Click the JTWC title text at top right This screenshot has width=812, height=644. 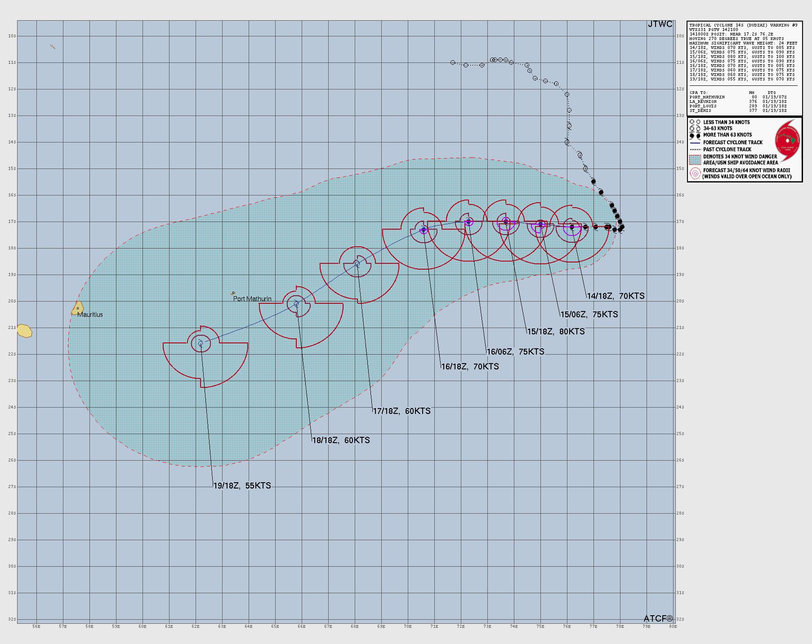tap(660, 24)
